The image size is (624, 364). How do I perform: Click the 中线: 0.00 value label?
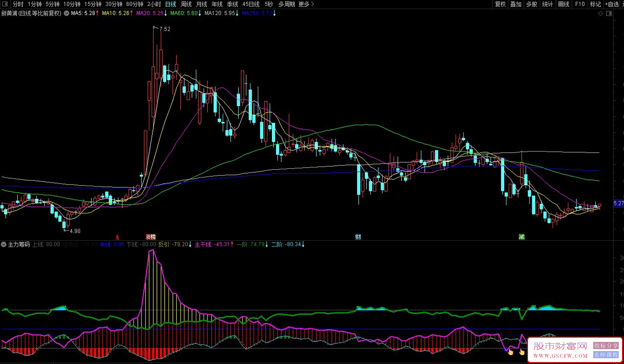tap(112, 245)
